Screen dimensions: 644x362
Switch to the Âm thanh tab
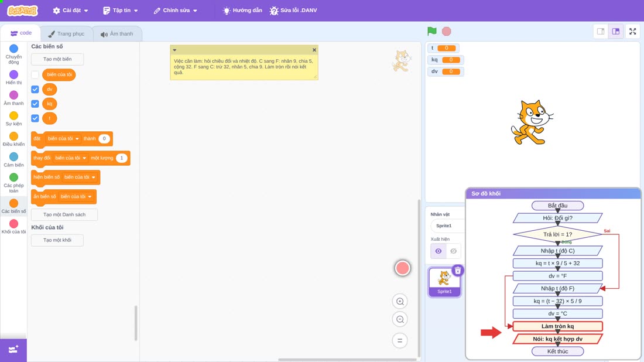coord(117,34)
